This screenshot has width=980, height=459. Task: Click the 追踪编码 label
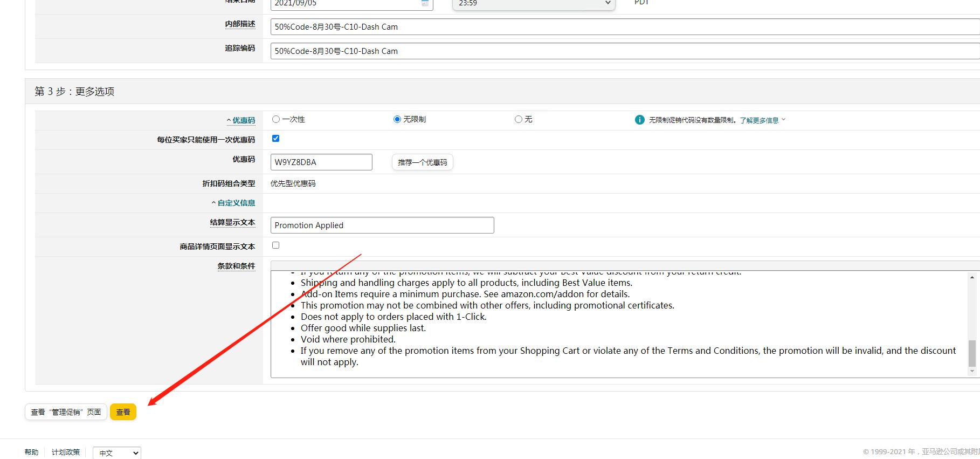(240, 49)
